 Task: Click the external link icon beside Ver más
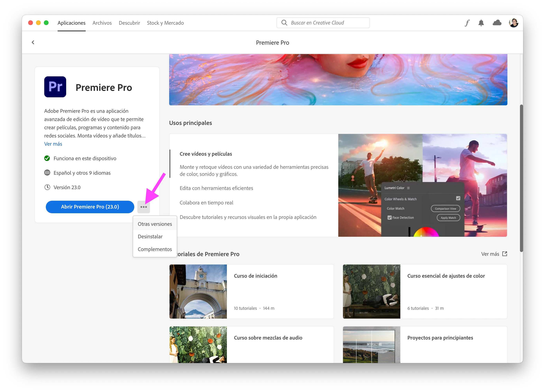click(x=505, y=254)
